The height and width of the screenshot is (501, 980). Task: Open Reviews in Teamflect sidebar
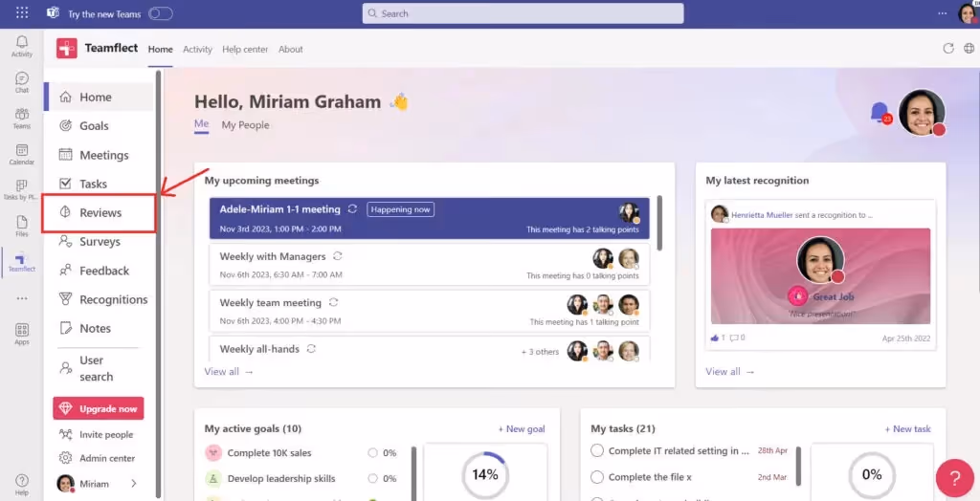point(100,212)
